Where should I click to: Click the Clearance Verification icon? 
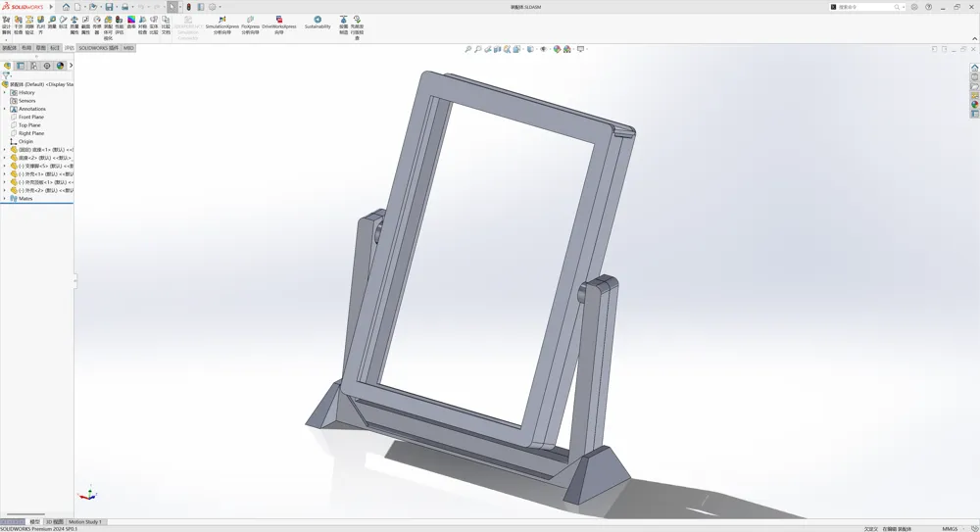[x=29, y=25]
